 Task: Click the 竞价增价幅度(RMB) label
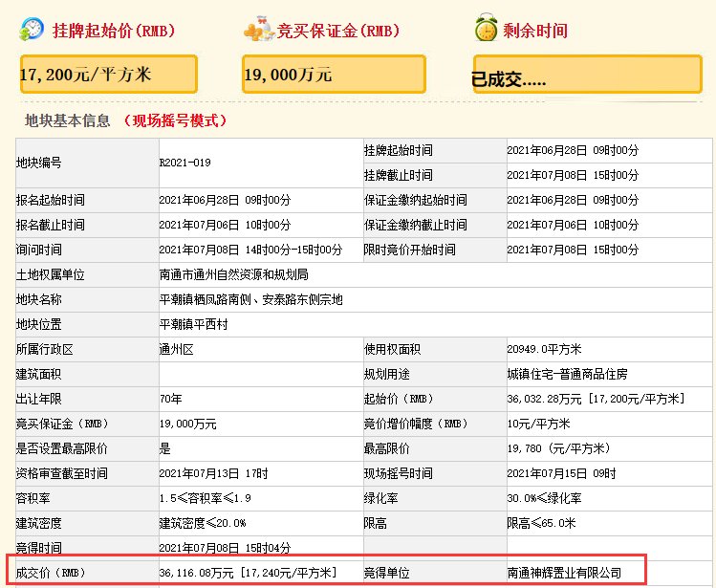tap(416, 424)
